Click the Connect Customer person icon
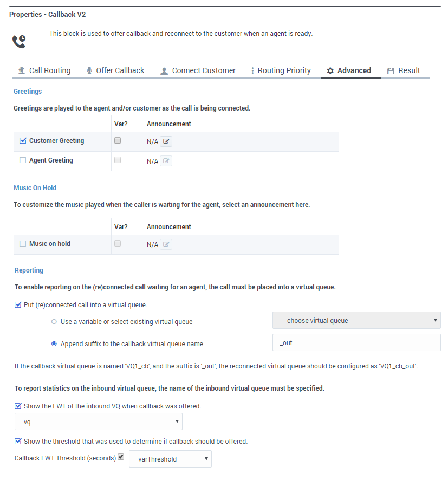This screenshot has width=448, height=480. [x=164, y=71]
